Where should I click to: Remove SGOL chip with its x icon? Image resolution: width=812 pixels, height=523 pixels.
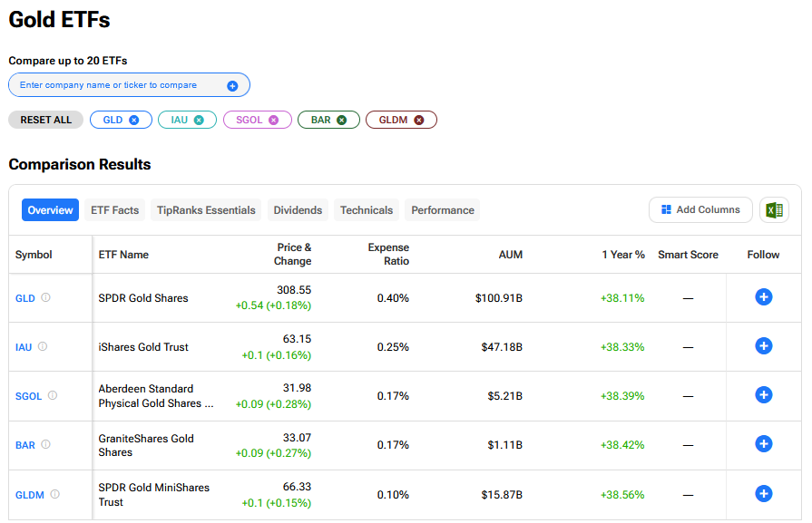[x=273, y=120]
